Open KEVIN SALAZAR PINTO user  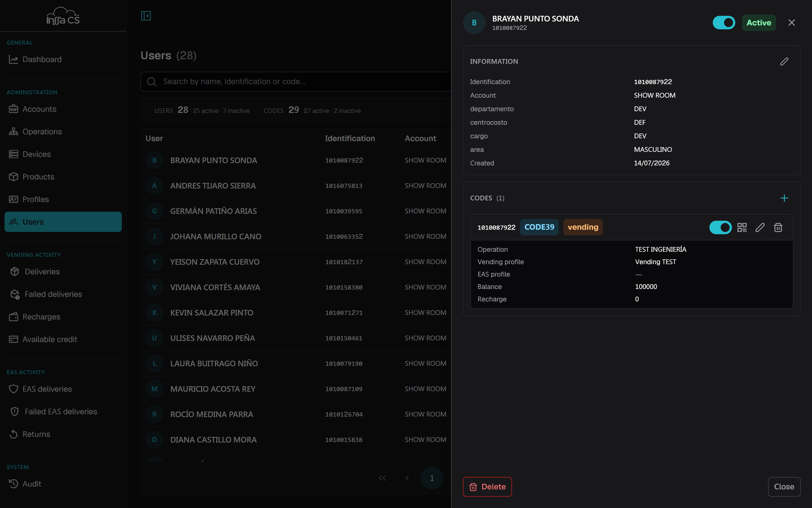296,313
